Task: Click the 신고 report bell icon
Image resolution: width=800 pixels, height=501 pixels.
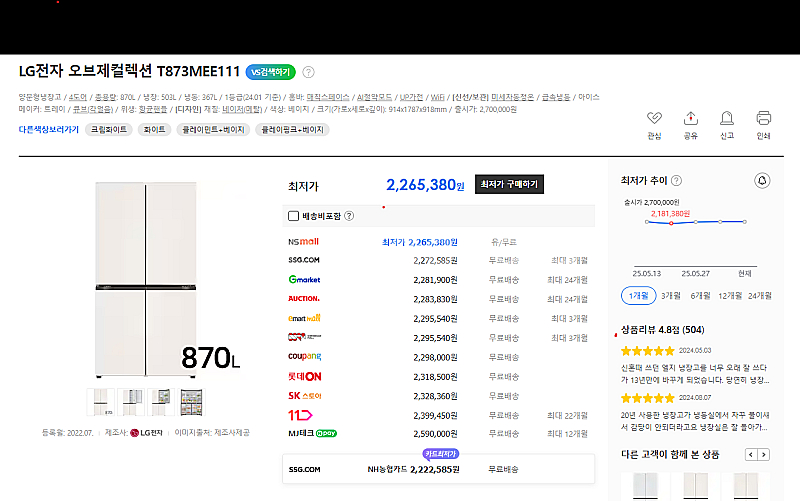Action: (x=727, y=118)
